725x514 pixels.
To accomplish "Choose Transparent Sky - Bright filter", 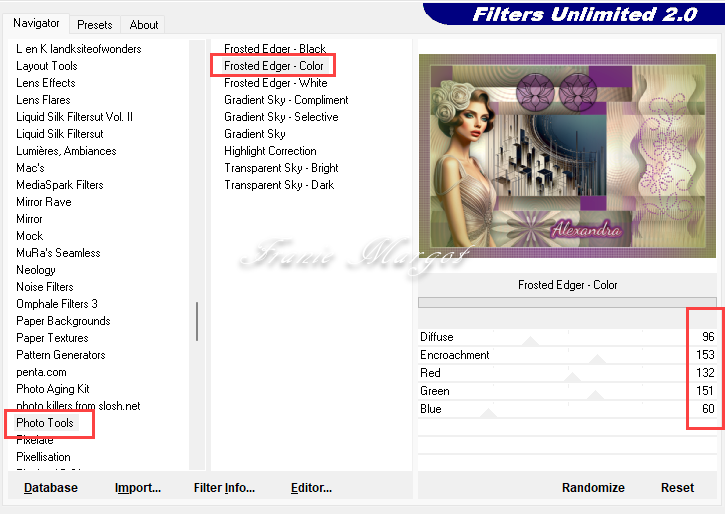I will pyautogui.click(x=281, y=168).
